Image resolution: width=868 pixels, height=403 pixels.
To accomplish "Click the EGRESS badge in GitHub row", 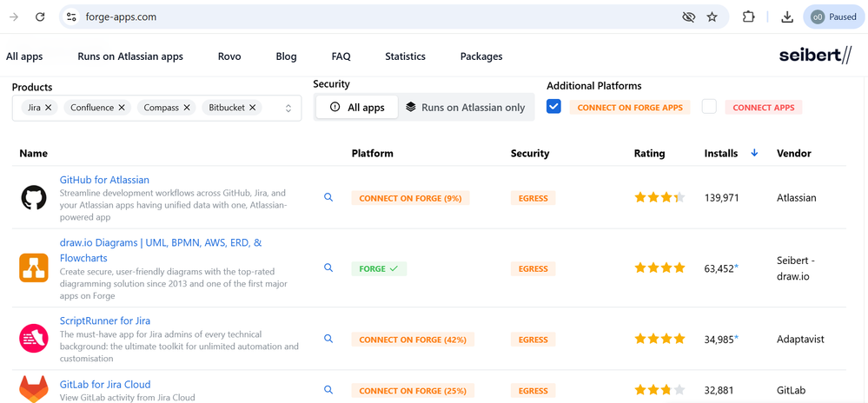I will [x=533, y=198].
